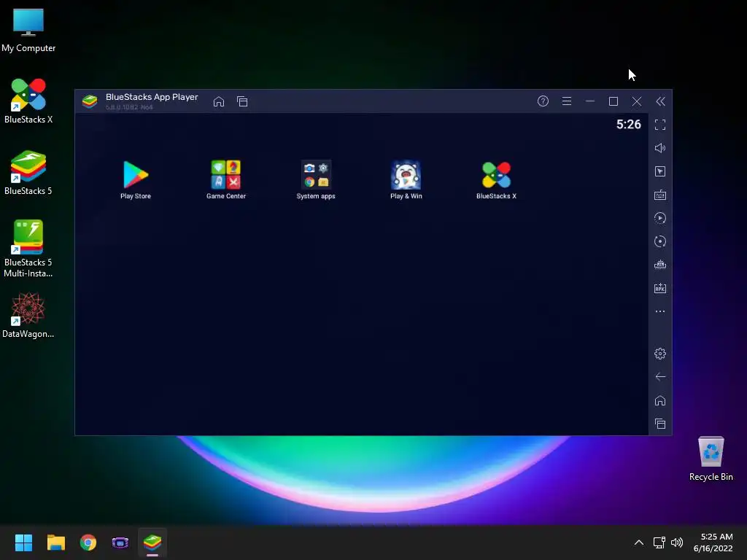The width and height of the screenshot is (747, 560).
Task: Click the BlueStacks App Player title text
Action: [152, 97]
